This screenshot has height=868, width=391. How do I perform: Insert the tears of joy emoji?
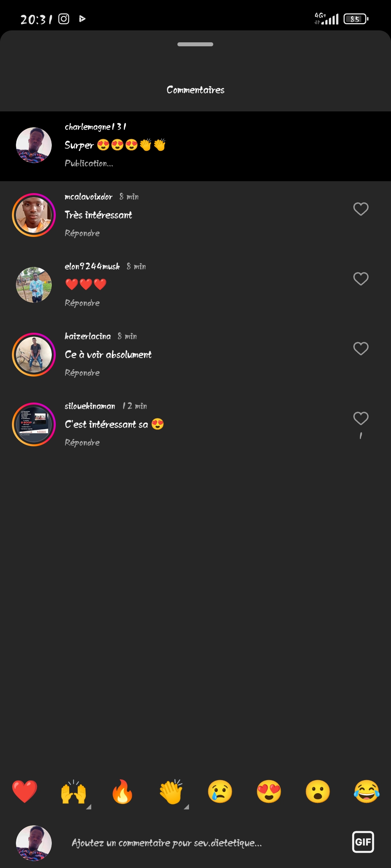tap(367, 791)
